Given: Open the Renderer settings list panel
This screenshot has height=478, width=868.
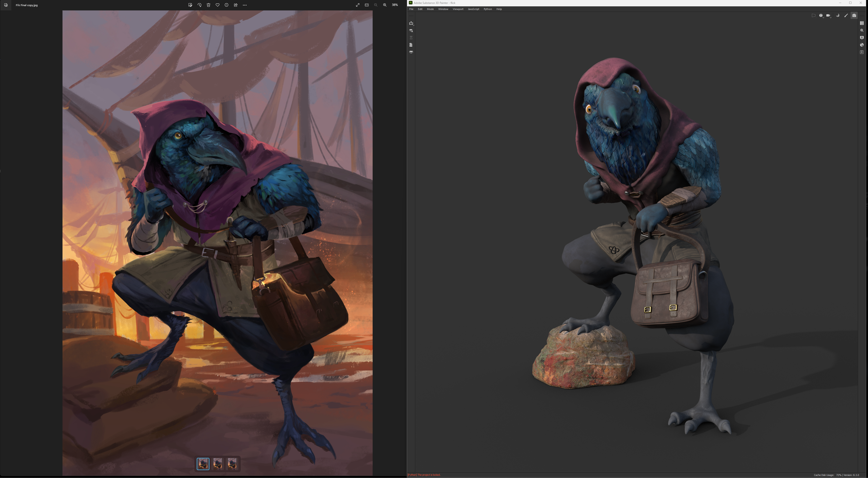Looking at the screenshot, I should [862, 23].
